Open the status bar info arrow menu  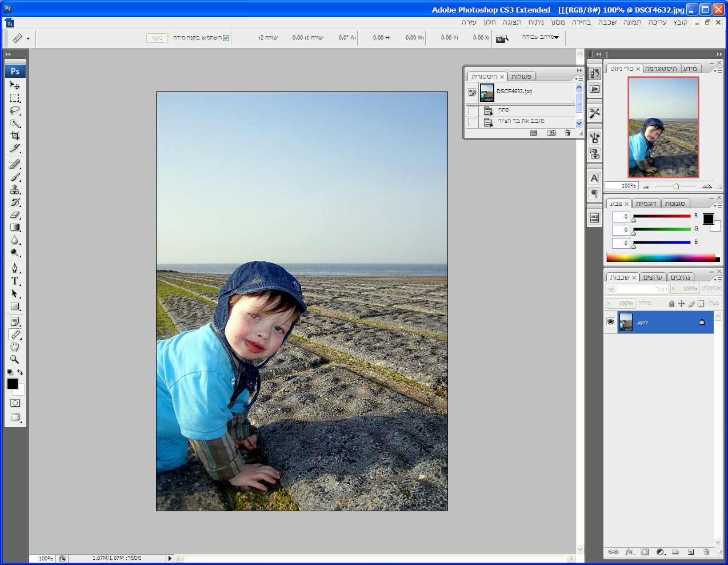click(x=169, y=558)
